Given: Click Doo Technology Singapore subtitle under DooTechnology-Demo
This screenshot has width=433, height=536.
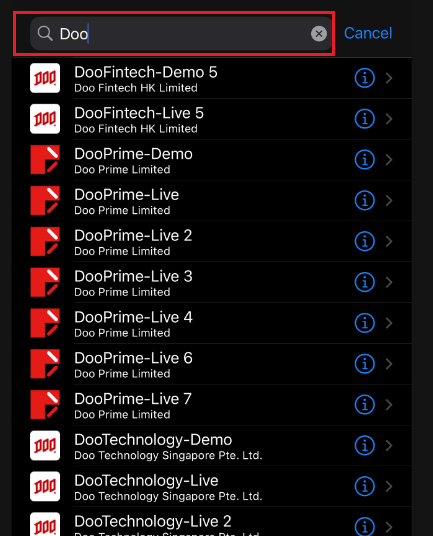Looking at the screenshot, I should coord(168,455).
